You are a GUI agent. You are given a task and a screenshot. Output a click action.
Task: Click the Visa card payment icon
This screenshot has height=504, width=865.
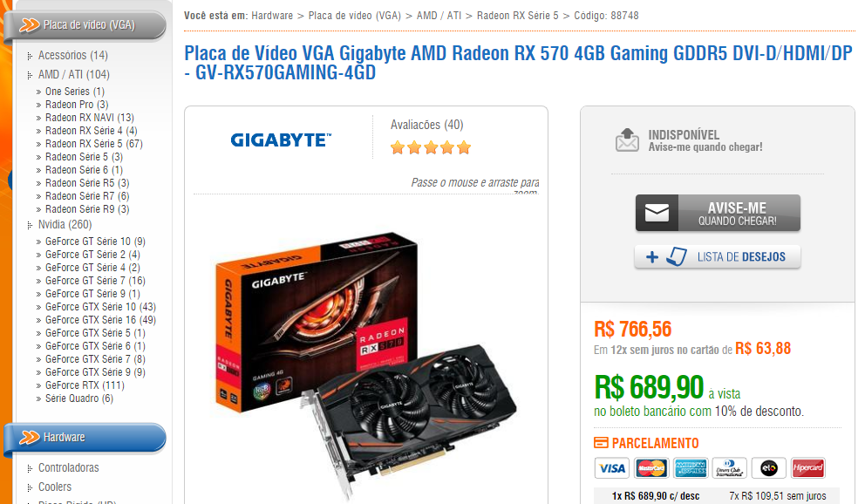pyautogui.click(x=612, y=468)
